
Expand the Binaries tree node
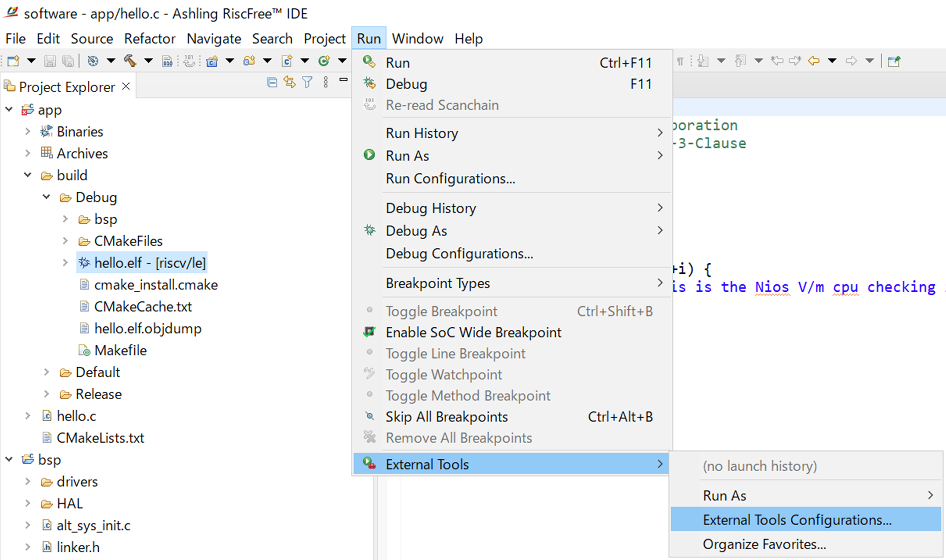click(x=27, y=131)
